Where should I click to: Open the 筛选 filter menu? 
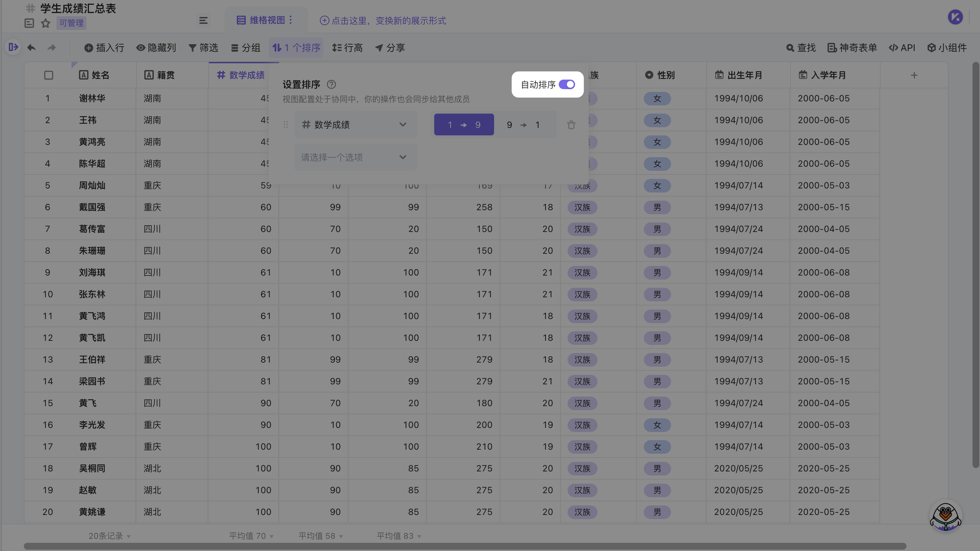pos(203,48)
